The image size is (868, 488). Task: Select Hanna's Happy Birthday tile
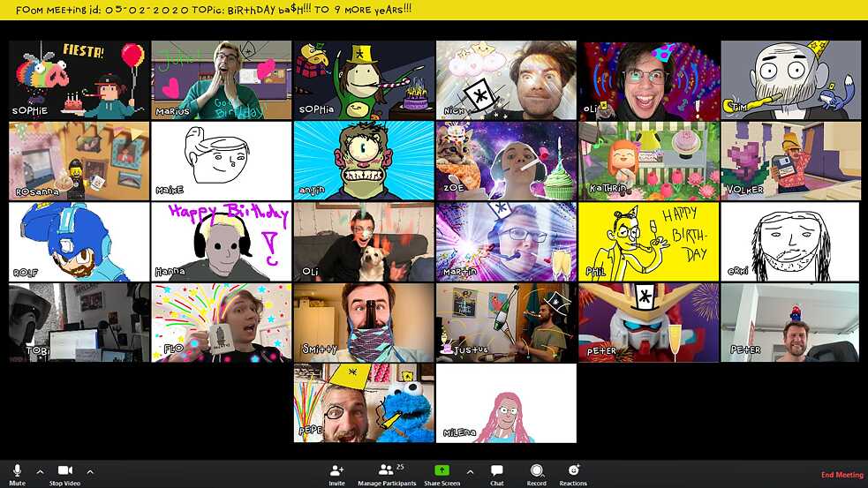point(222,242)
